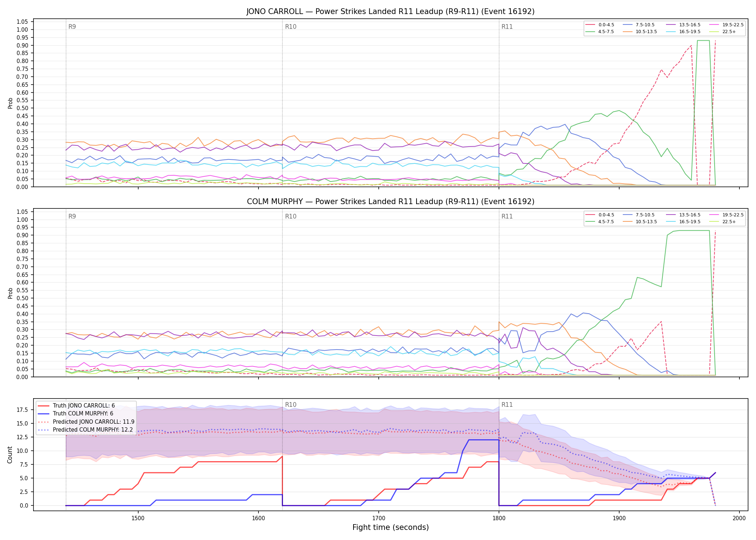Click the 'Prob' y-axis label of Jono Carroll chart

coord(10,103)
